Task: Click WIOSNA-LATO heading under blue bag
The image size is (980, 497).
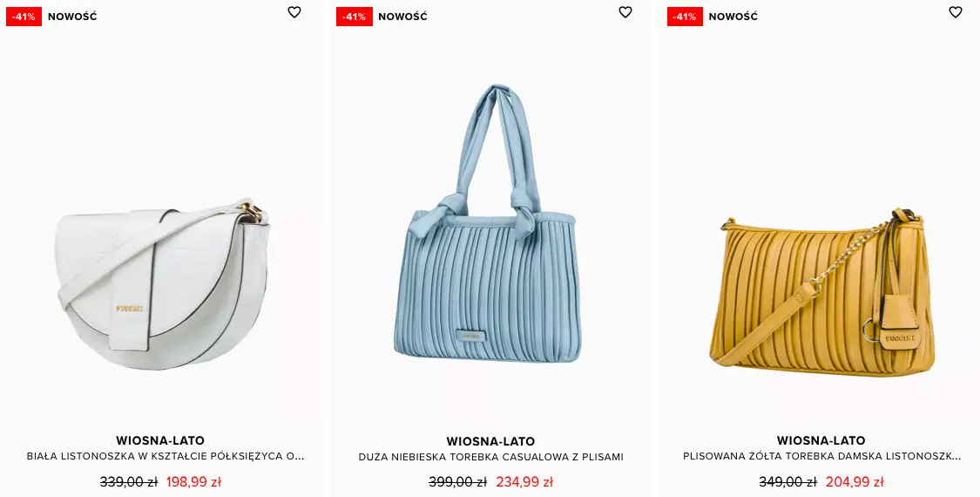Action: point(490,441)
